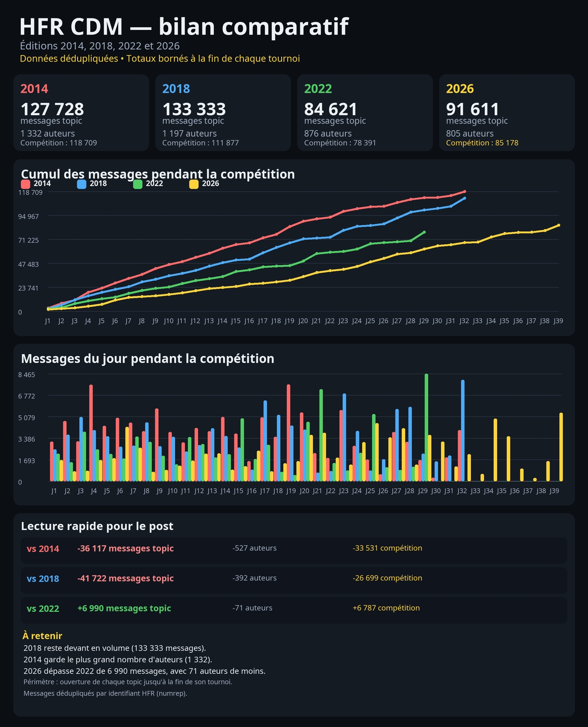Click "Compétition : 78 391" in the 2022 card
This screenshot has height=727, width=588.
pyautogui.click(x=340, y=143)
